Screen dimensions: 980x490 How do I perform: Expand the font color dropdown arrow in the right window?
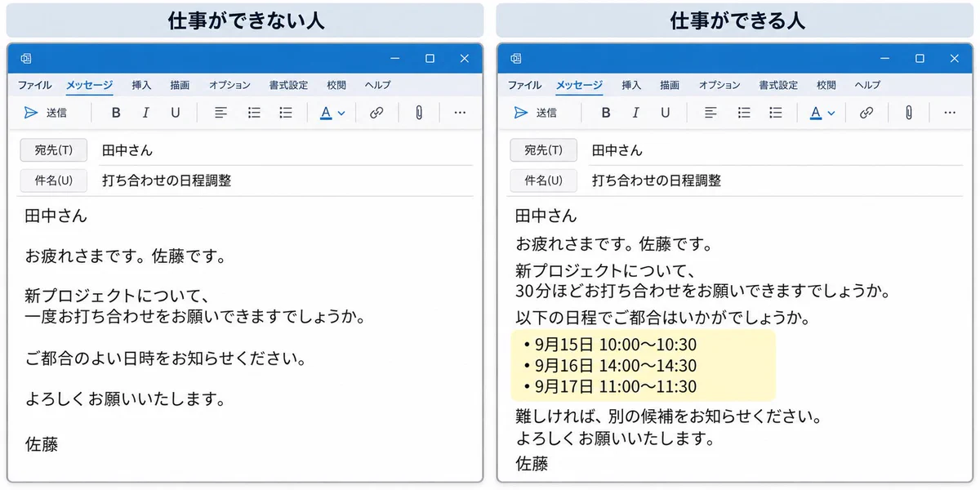pyautogui.click(x=831, y=114)
